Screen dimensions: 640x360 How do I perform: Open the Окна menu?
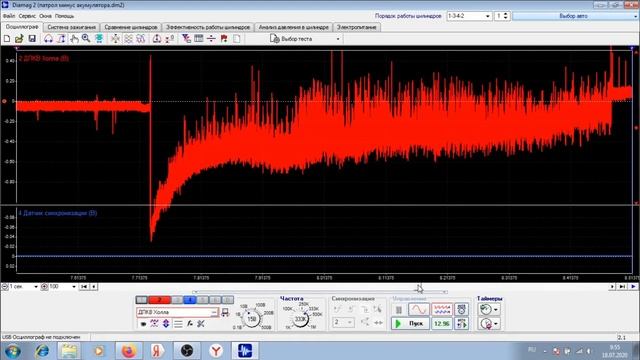click(45, 16)
